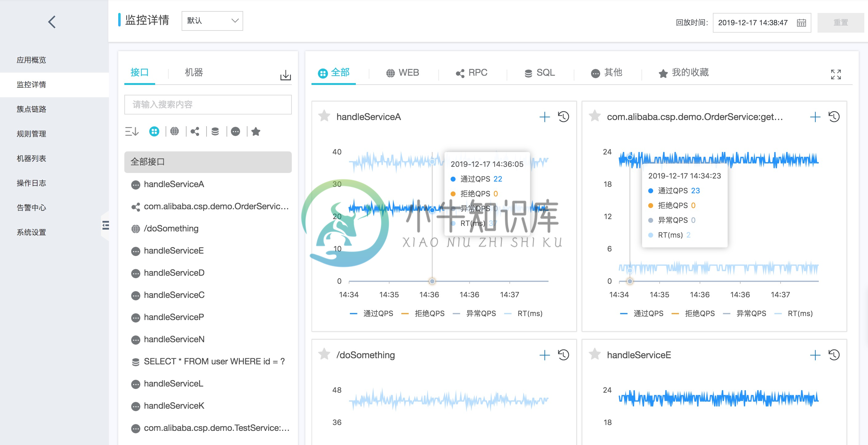This screenshot has height=445, width=868.
Task: Switch to the 机器 tab
Action: (x=194, y=72)
